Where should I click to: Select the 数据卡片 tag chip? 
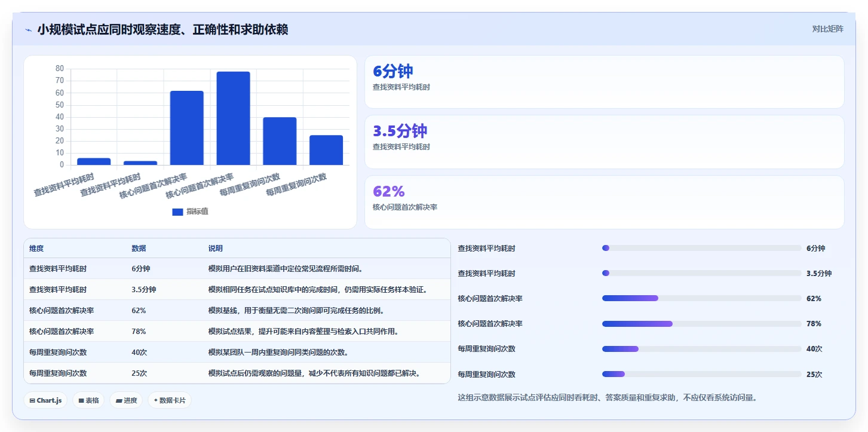[x=170, y=400]
